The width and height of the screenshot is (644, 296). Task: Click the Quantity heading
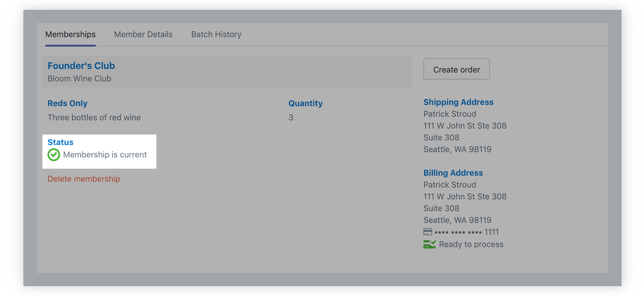tap(306, 103)
